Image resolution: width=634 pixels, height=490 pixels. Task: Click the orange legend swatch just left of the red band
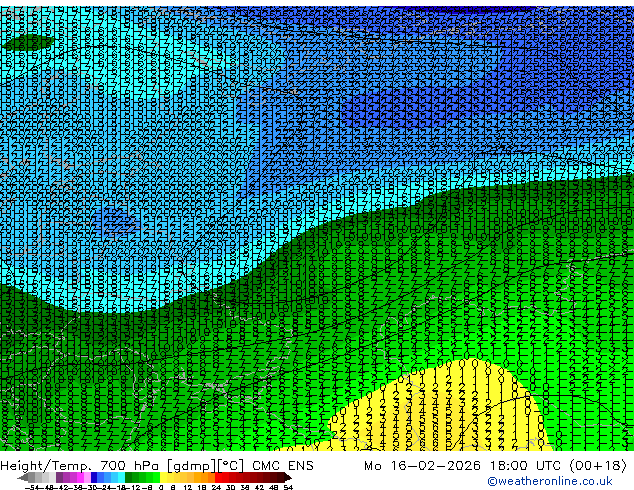tap(211, 477)
